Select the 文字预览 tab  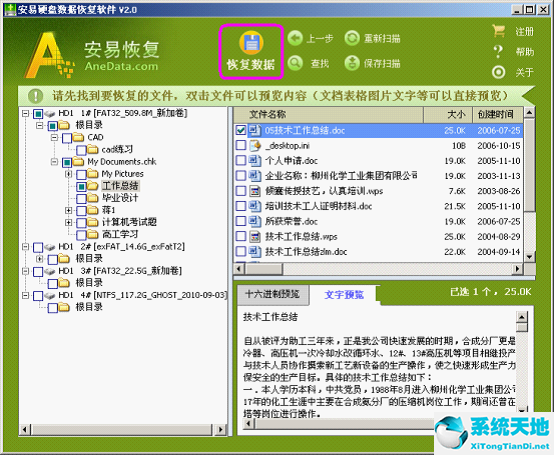344,295
